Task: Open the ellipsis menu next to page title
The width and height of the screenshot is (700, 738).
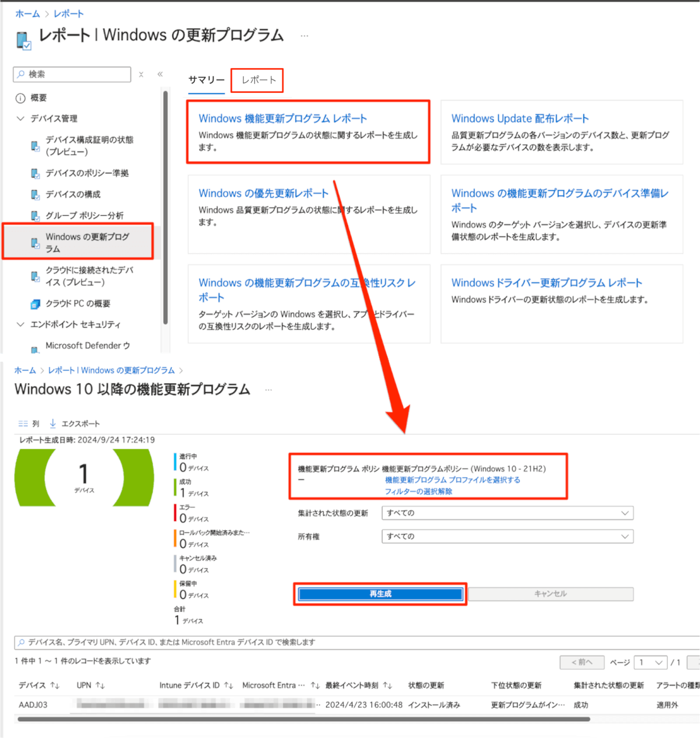Action: pos(304,36)
